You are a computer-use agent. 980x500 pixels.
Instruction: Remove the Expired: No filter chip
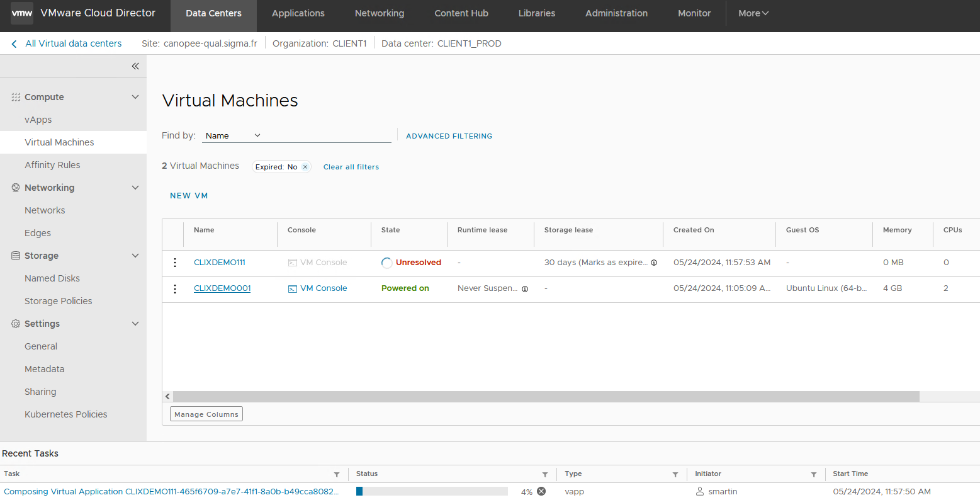pyautogui.click(x=305, y=167)
